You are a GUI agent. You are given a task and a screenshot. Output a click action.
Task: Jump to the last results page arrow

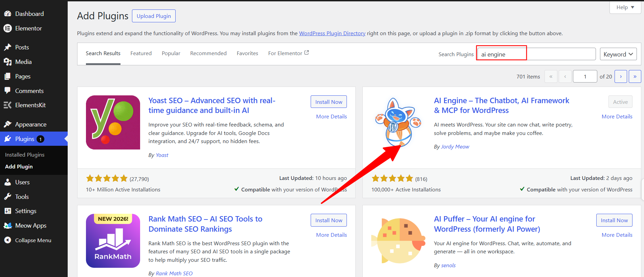coord(635,76)
